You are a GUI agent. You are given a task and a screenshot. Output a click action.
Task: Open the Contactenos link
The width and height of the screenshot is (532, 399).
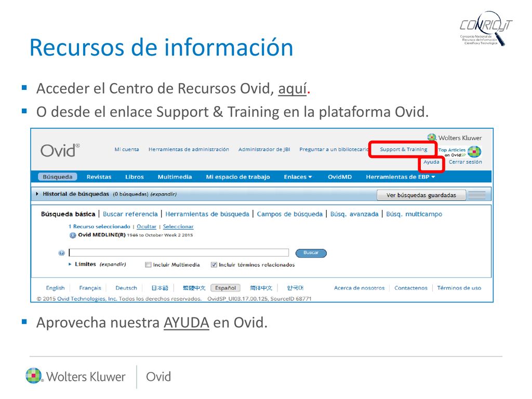coord(411,288)
